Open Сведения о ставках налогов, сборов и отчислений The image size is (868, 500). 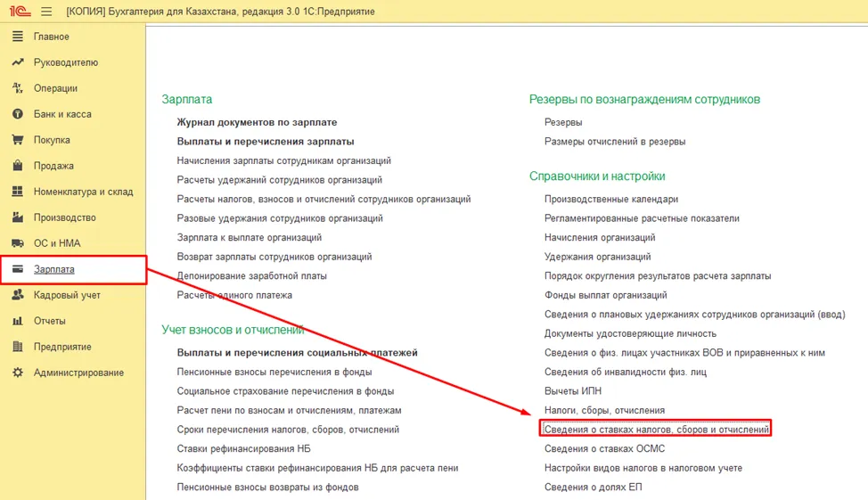[x=657, y=429]
